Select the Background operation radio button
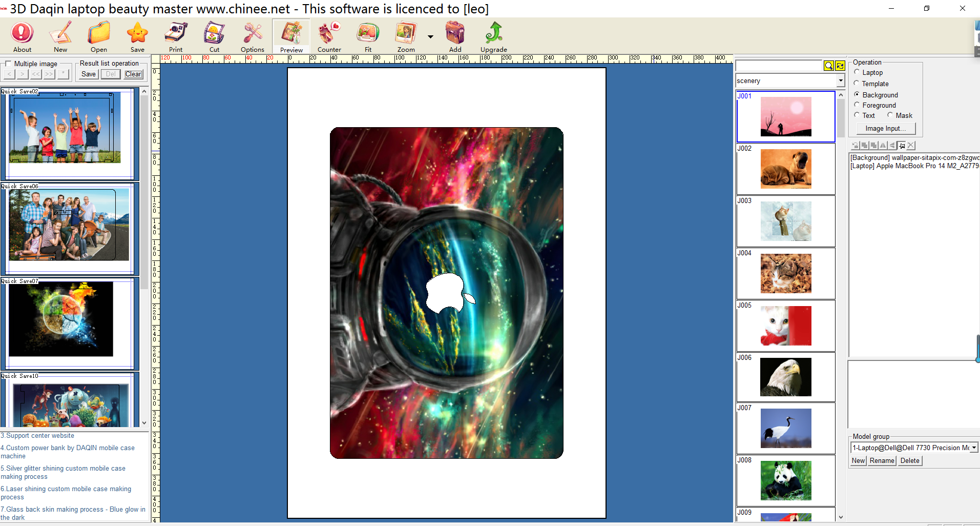Screen dimensions: 980x526 click(x=857, y=95)
